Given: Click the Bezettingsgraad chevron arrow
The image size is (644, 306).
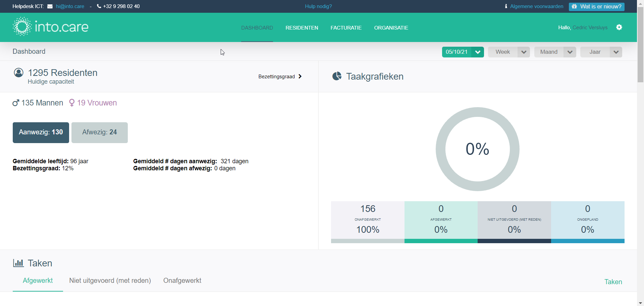Looking at the screenshot, I should pos(300,77).
